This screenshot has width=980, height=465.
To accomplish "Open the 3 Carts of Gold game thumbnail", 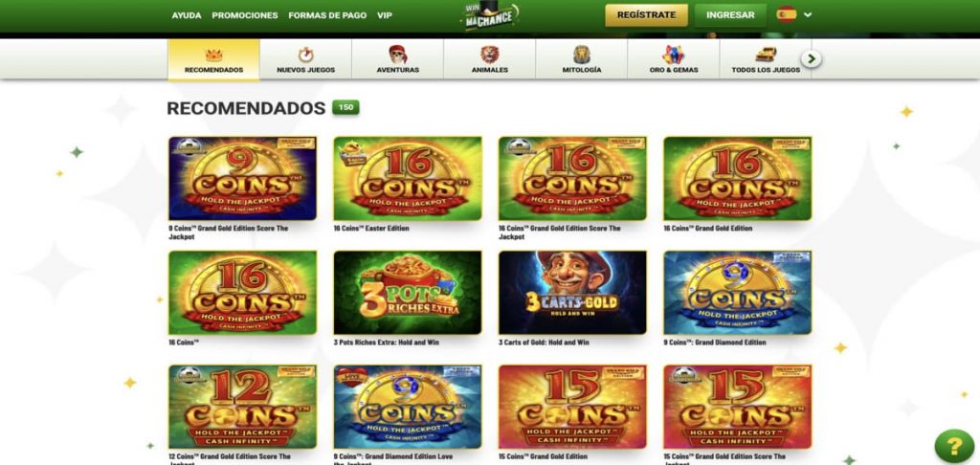I will (x=572, y=293).
